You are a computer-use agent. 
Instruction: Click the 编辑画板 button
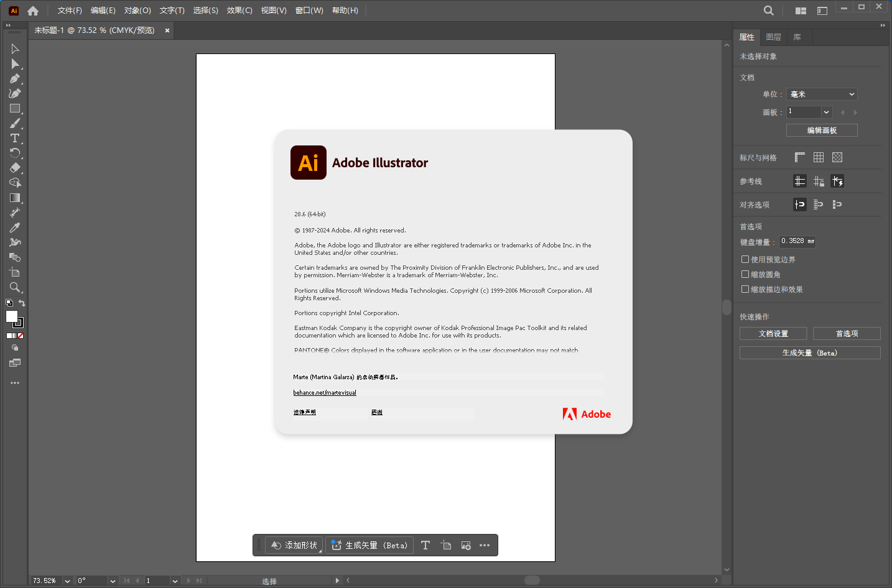pos(822,130)
